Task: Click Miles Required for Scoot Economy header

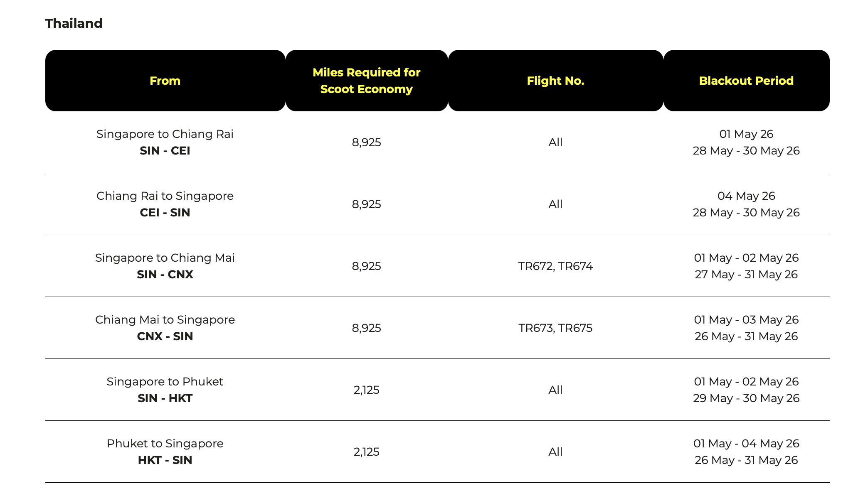Action: point(366,81)
